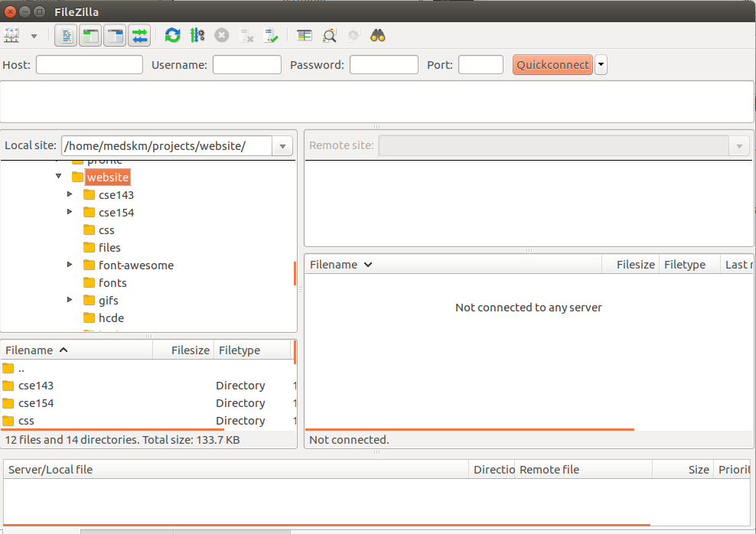Toggle remote directory tree display

pos(115,35)
